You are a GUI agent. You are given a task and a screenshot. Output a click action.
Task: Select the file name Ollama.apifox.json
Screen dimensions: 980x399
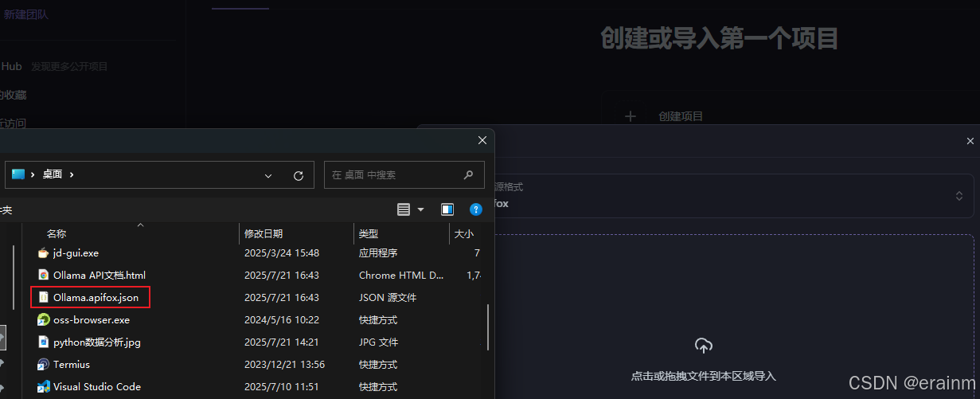coord(96,297)
